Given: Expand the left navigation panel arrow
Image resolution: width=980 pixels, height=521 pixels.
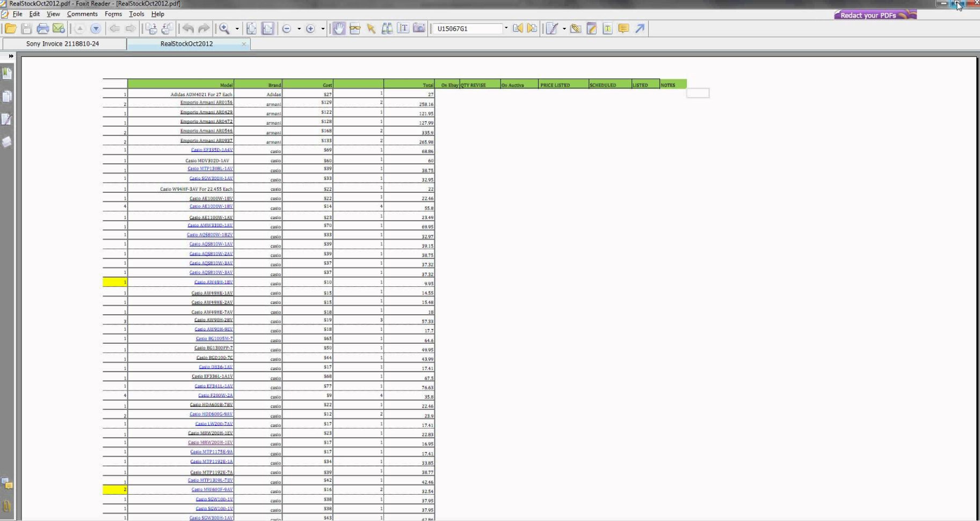Looking at the screenshot, I should [x=10, y=55].
